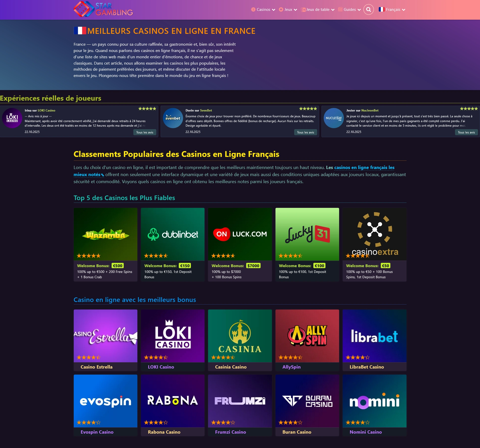
Task: Click the Casino Estrella name link
Action: coord(96,367)
